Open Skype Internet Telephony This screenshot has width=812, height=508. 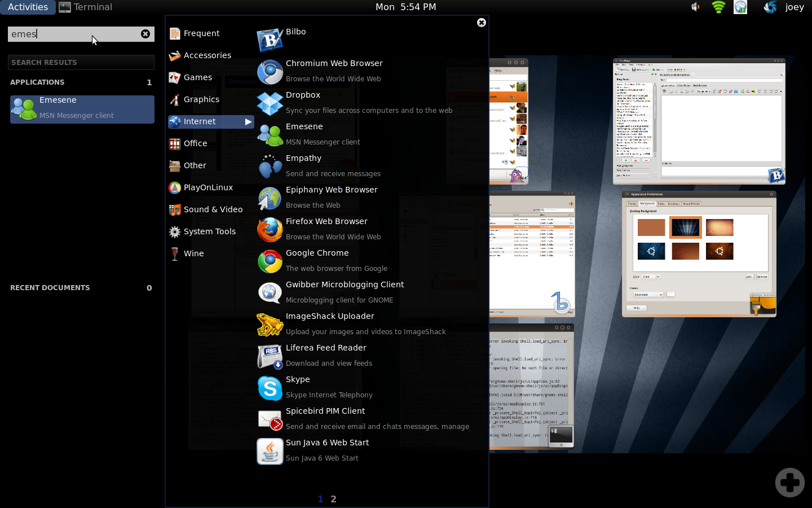(x=299, y=379)
